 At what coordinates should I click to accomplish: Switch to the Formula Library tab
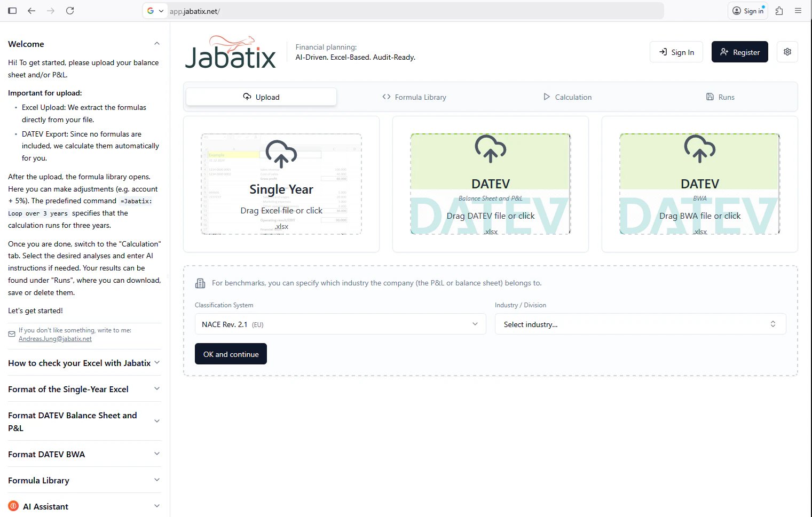pos(414,97)
